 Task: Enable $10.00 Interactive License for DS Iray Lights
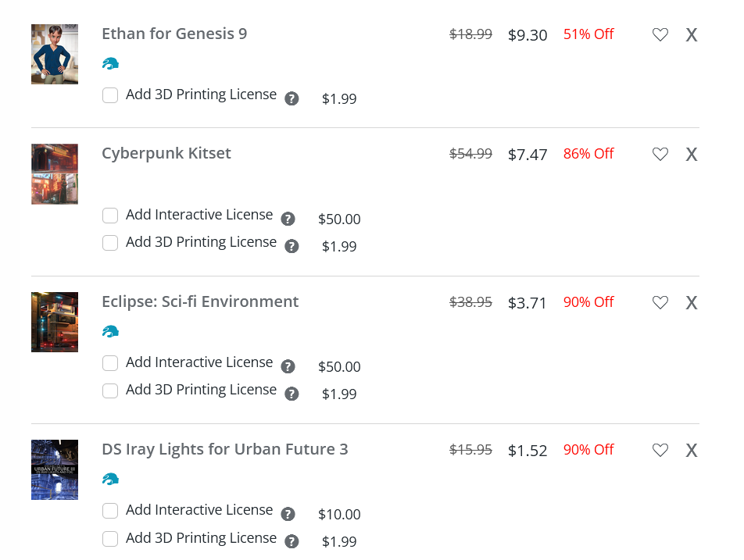click(x=110, y=511)
